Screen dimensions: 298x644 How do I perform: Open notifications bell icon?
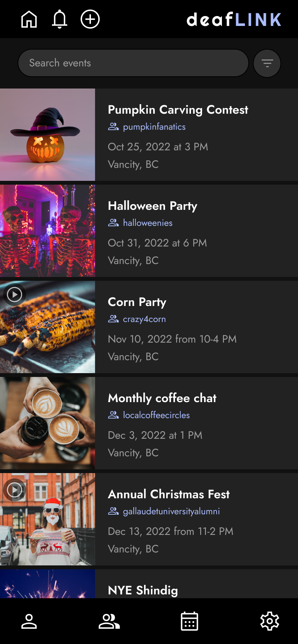[60, 19]
